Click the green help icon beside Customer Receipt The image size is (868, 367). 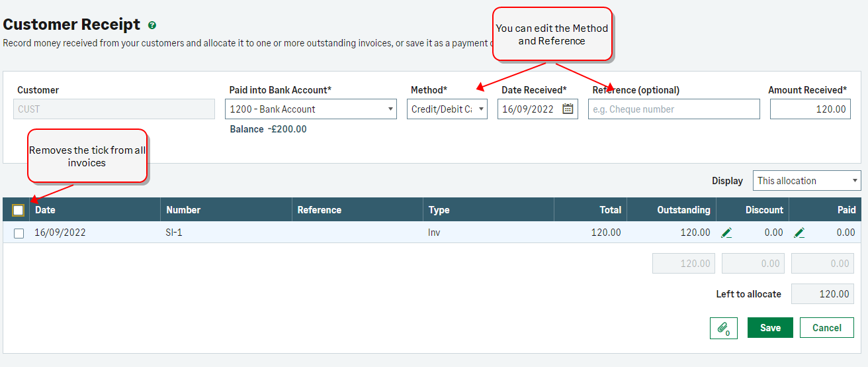click(x=152, y=25)
